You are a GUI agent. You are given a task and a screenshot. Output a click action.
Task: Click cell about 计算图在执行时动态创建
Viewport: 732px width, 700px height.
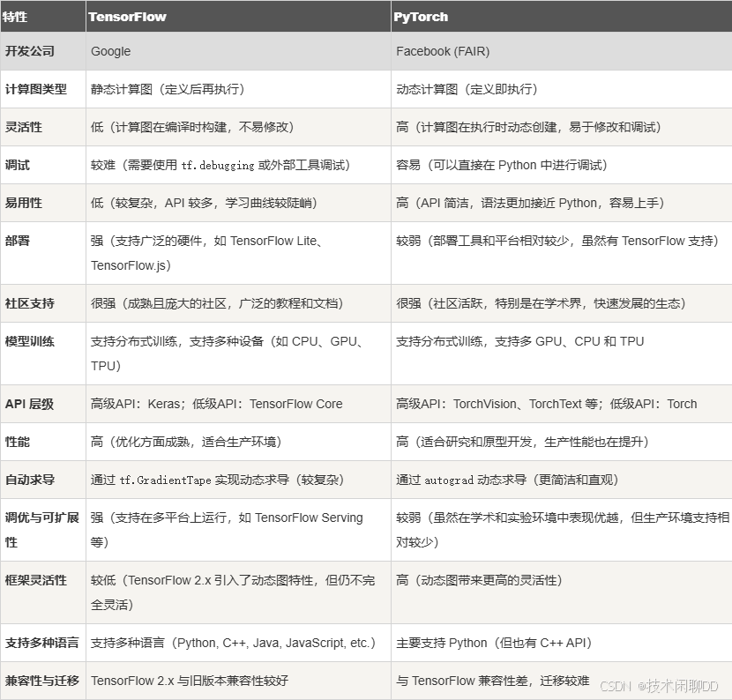click(562, 127)
